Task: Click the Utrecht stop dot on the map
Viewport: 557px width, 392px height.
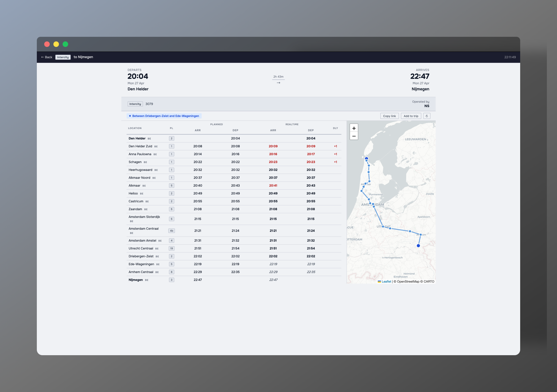Action: 383,226
